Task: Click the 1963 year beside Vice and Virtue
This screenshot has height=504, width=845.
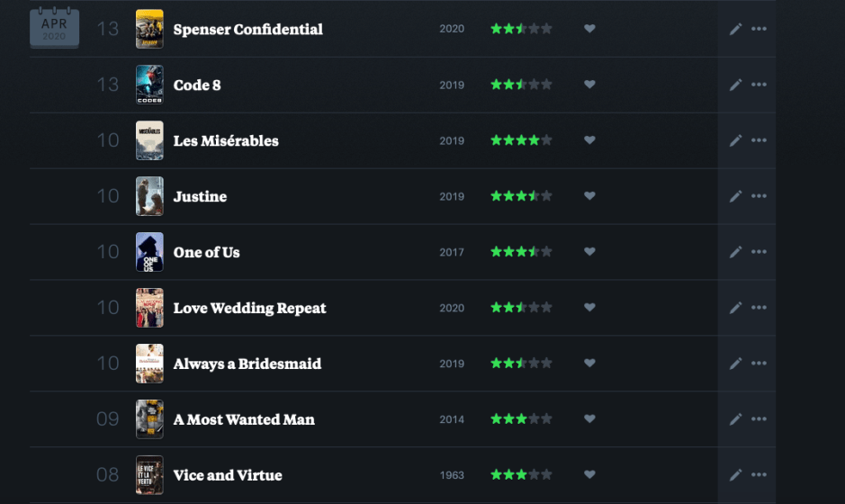Action: tap(452, 475)
